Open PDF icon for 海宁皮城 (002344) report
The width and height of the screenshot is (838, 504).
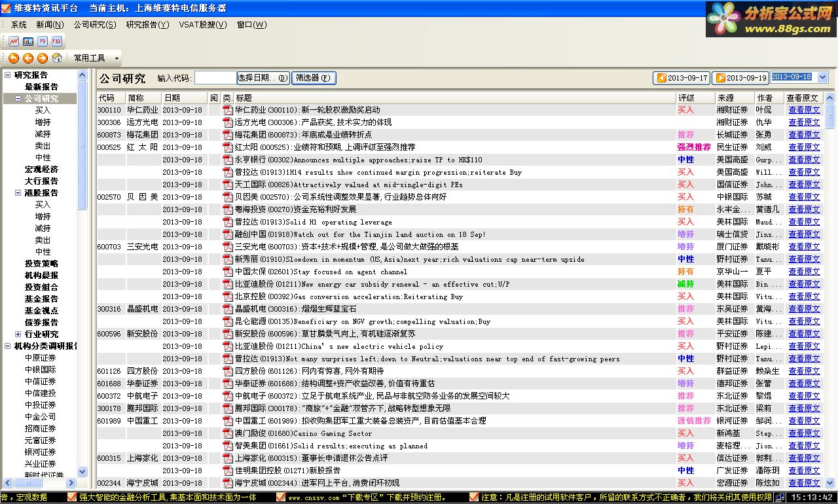coord(228,483)
